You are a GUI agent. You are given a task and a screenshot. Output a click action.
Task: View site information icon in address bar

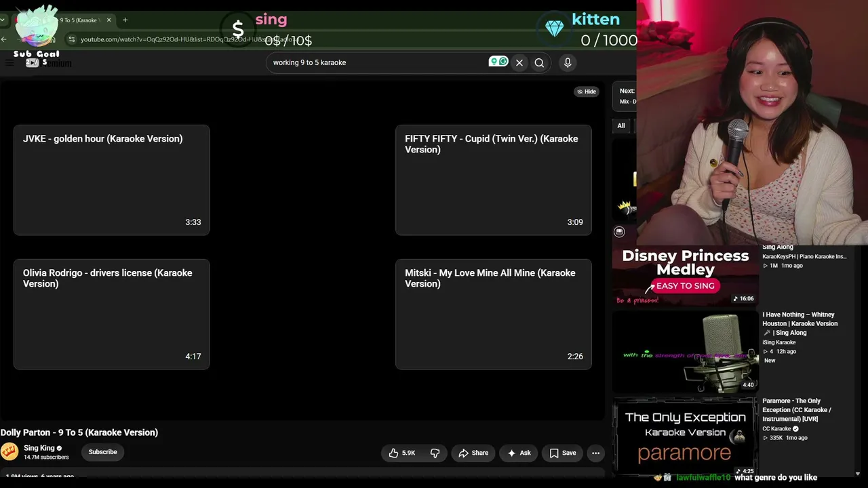pos(72,39)
